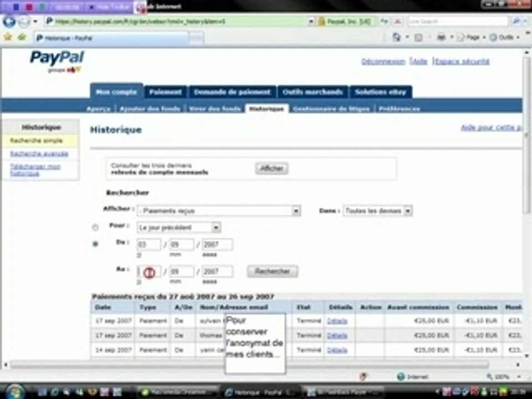Open the Préférences sub-tab
532x399 pixels.
coord(400,109)
